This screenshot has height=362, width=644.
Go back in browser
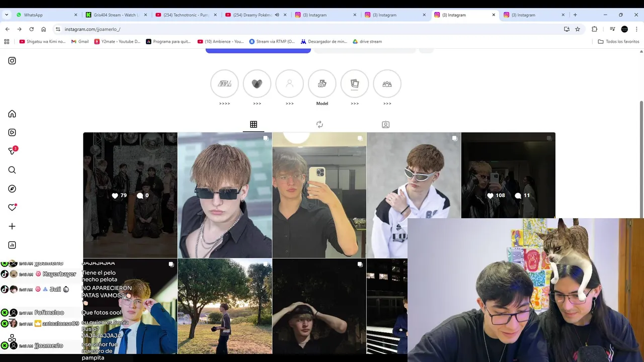tap(7, 29)
